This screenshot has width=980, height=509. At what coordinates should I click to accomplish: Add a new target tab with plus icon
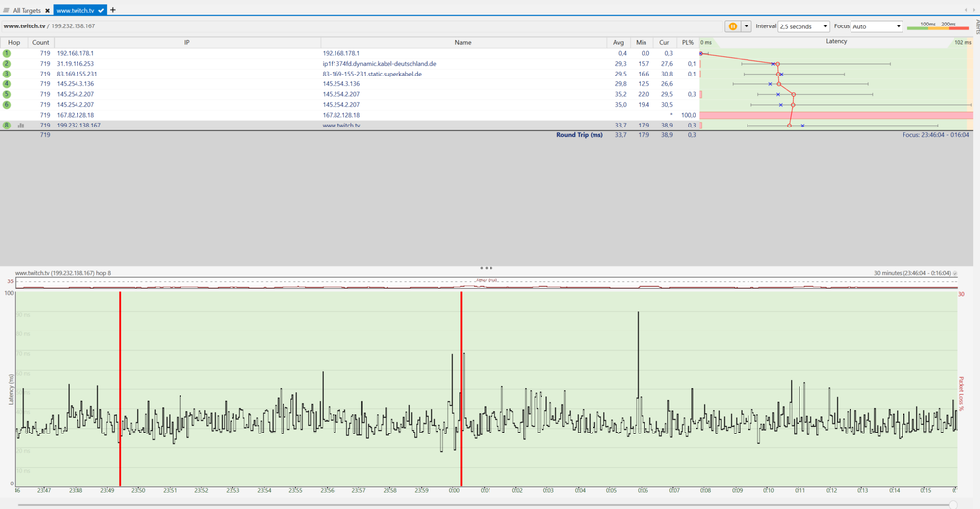point(113,10)
